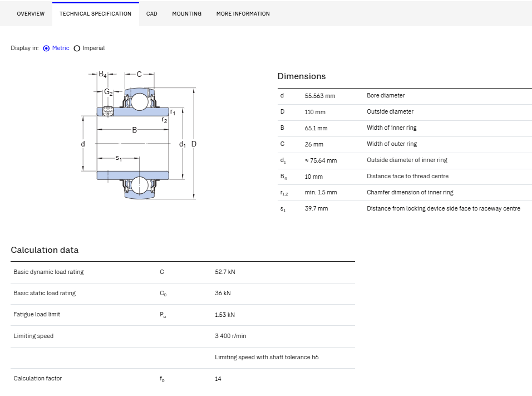Click the 'Basic dynamic load rating' label
Viewport: 532px width, 396px height.
pyautogui.click(x=48, y=272)
